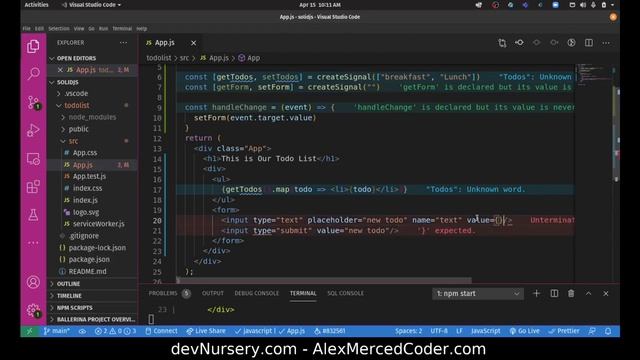
Task: Click the Compare Changes icon in editor toolbar
Action: tap(502, 43)
